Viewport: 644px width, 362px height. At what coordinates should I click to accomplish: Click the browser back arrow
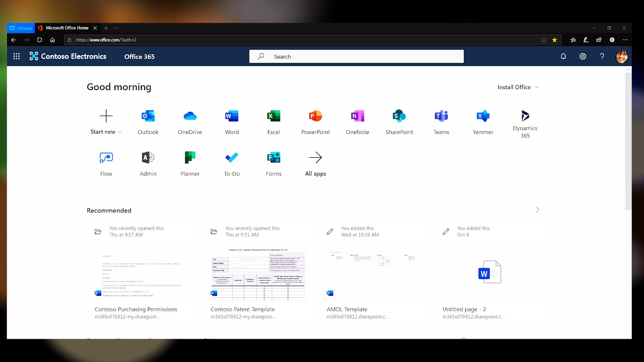coord(13,40)
